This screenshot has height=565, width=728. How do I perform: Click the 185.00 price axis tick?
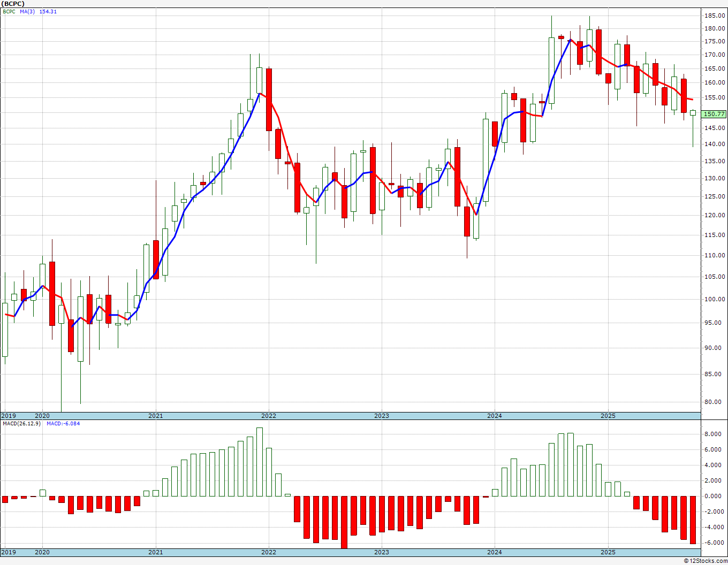[715, 16]
